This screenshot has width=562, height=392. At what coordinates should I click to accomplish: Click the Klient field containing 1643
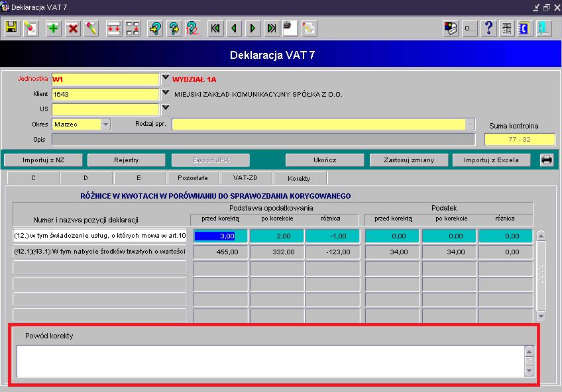(x=105, y=94)
